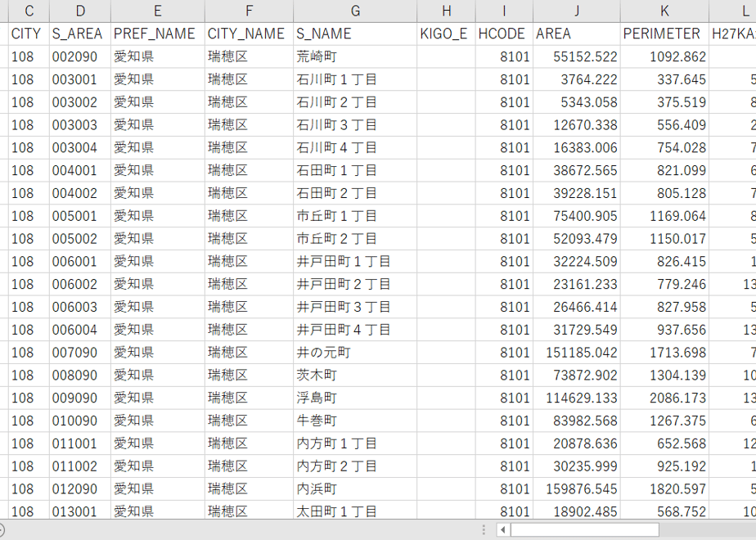This screenshot has height=540, width=756.
Task: Select column E header
Action: 158,11
